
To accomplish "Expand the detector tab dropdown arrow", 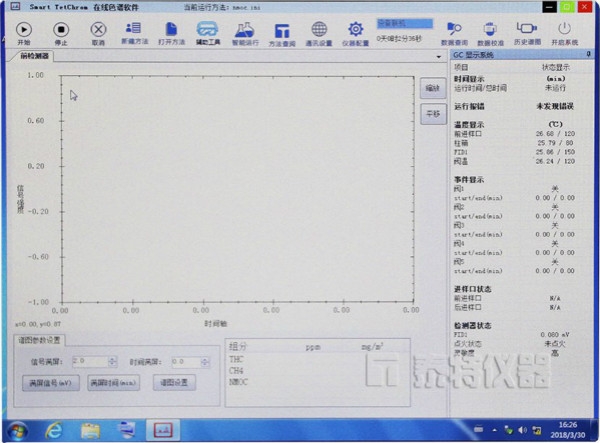I will [439, 57].
